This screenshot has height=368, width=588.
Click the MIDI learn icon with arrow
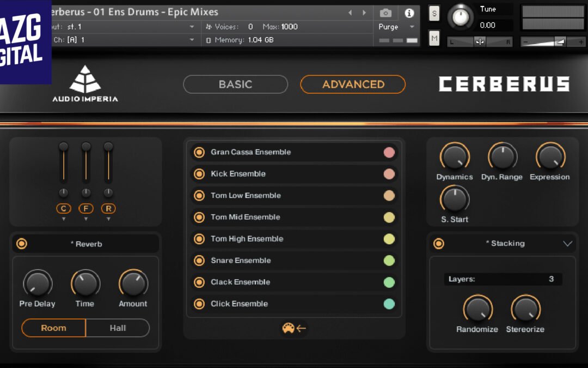tap(294, 328)
